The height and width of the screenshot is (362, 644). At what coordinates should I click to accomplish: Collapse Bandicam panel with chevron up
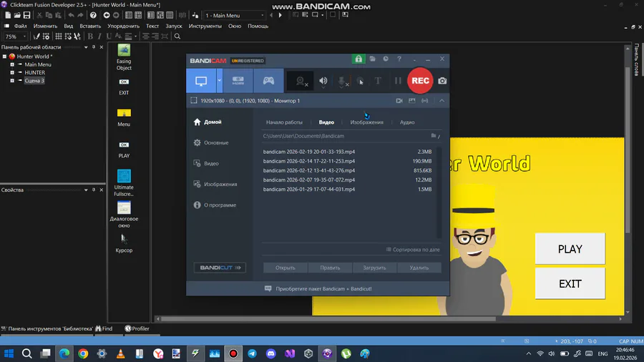(442, 101)
